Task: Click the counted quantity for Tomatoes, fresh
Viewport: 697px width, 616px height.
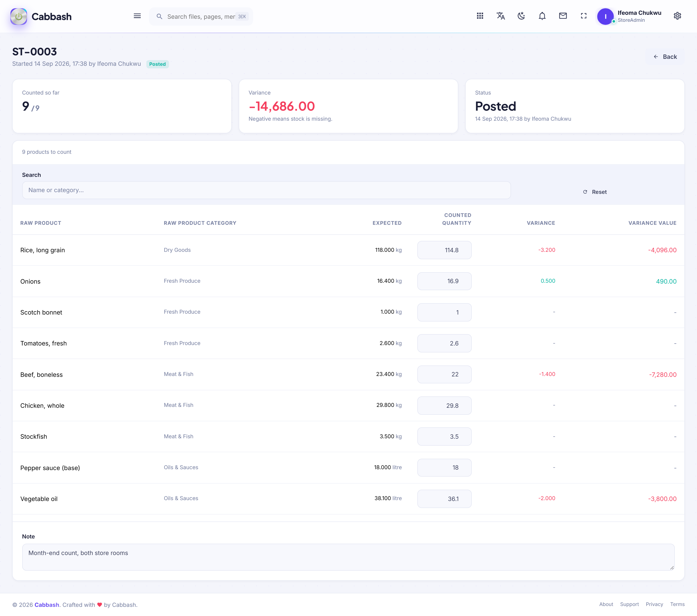Action: tap(444, 344)
